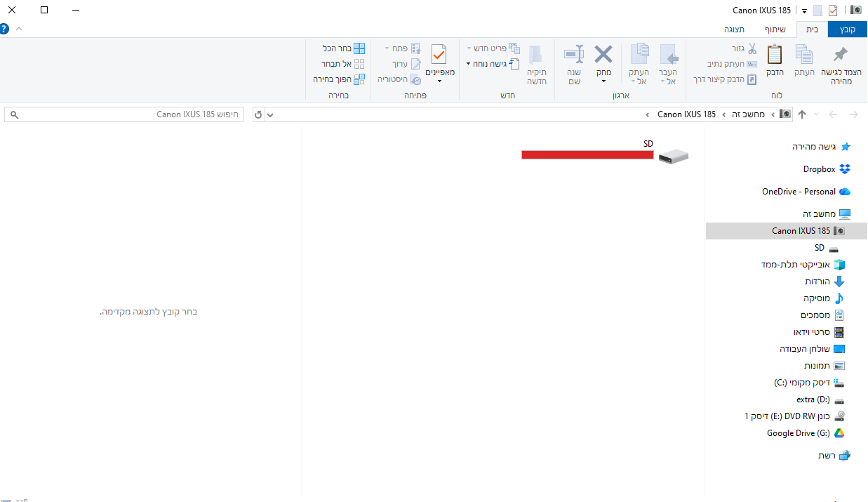
Task: Click the blue Help question-mark icon
Action: (x=4, y=29)
